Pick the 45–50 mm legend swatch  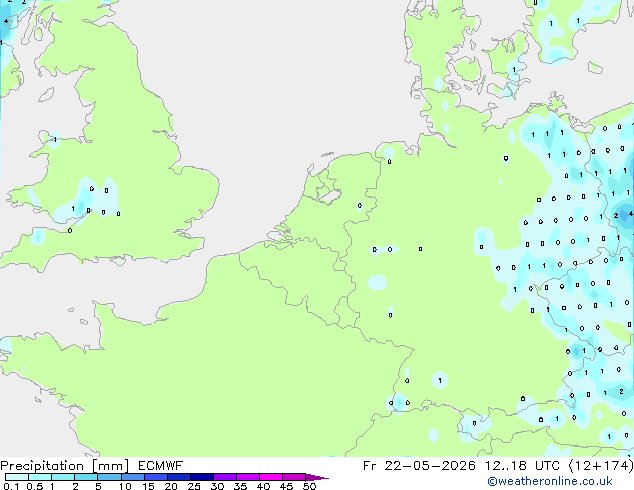coord(294,477)
